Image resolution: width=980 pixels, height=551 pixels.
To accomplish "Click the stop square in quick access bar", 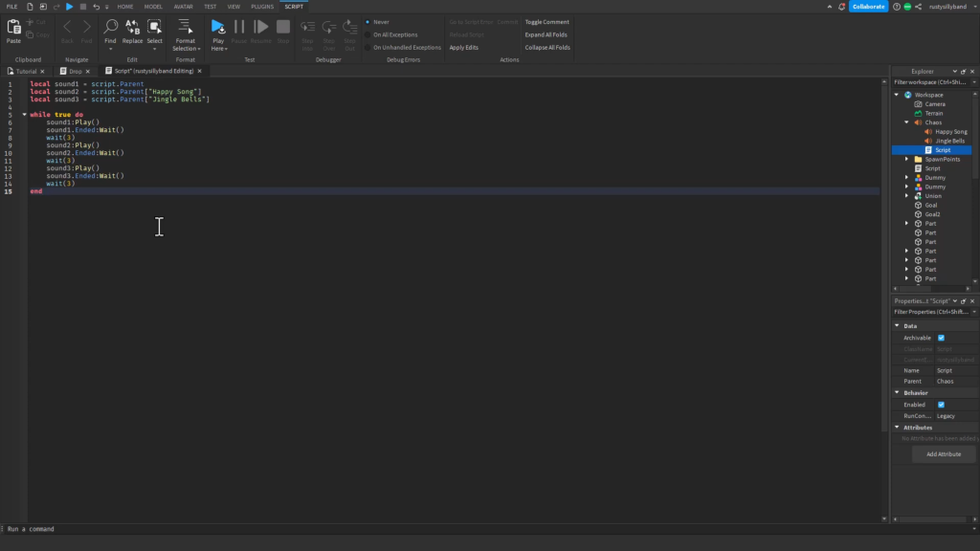I will pos(83,7).
